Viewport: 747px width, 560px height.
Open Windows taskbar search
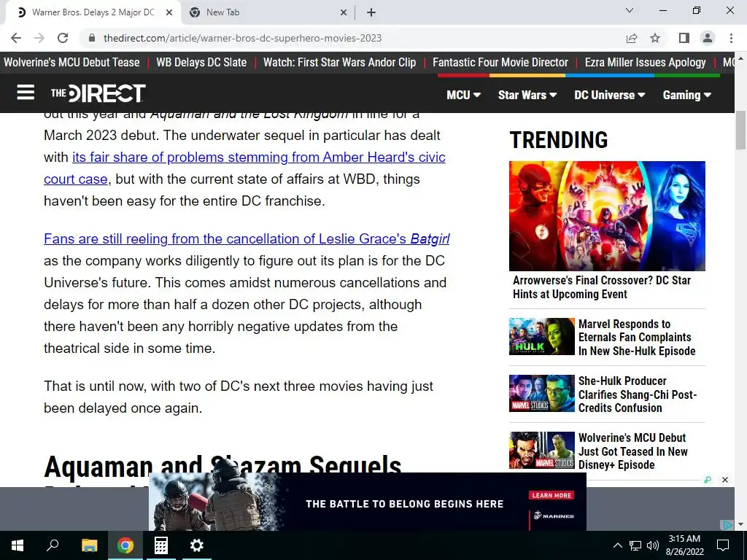tap(53, 545)
